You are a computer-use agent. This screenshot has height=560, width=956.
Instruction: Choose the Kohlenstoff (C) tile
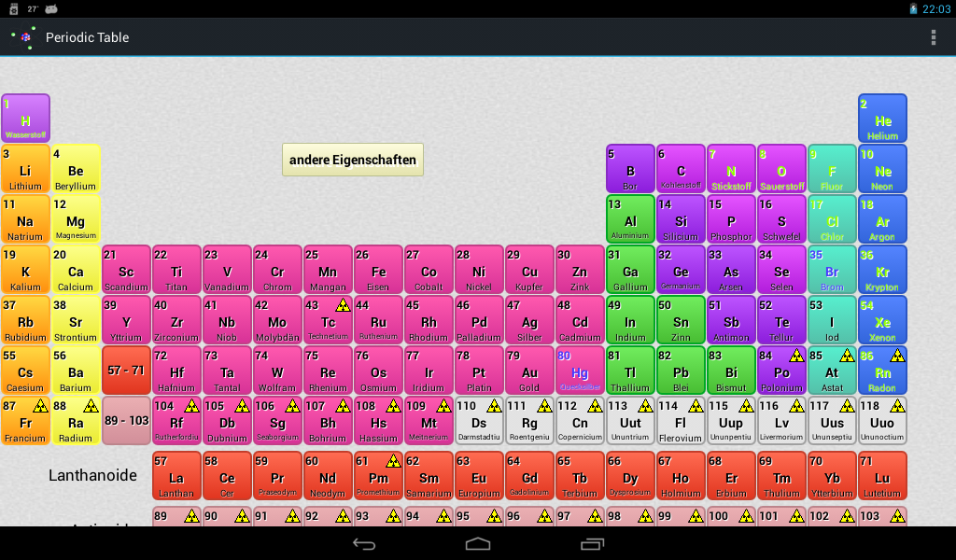coord(681,169)
